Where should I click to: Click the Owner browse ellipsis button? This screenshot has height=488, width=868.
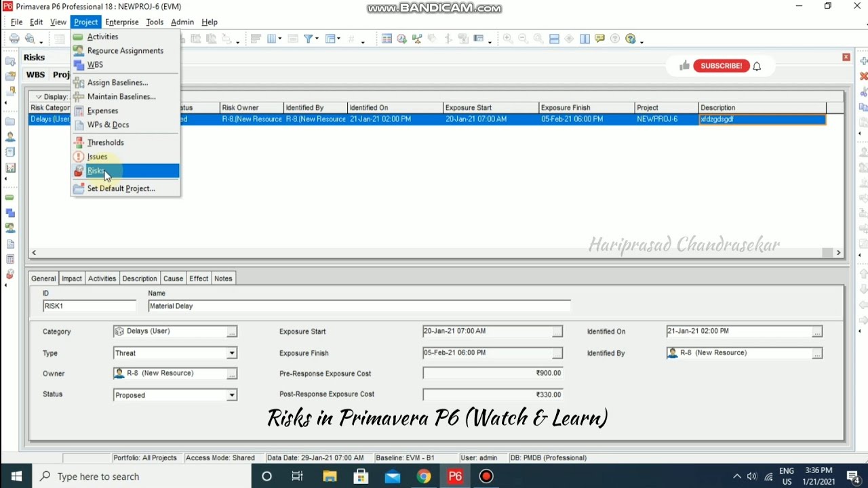(x=232, y=373)
